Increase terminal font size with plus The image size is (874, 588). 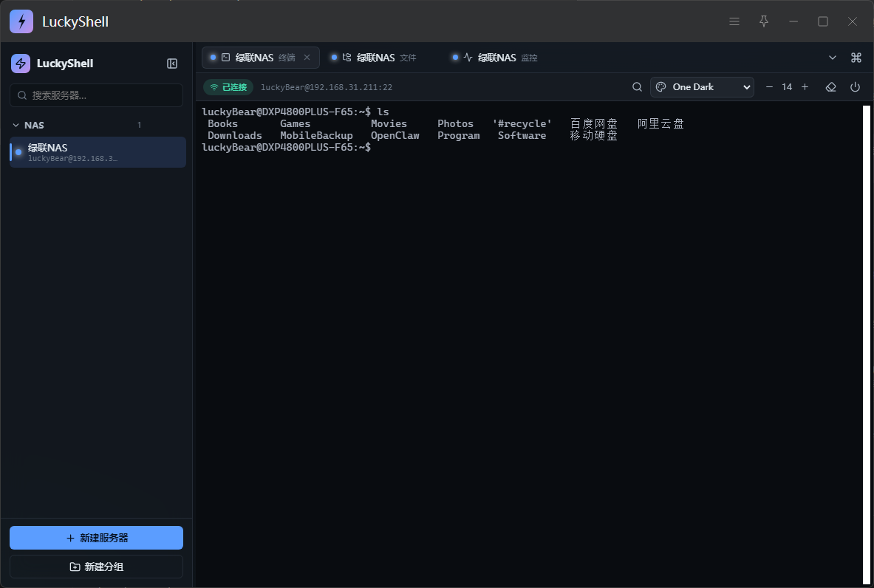pos(805,87)
